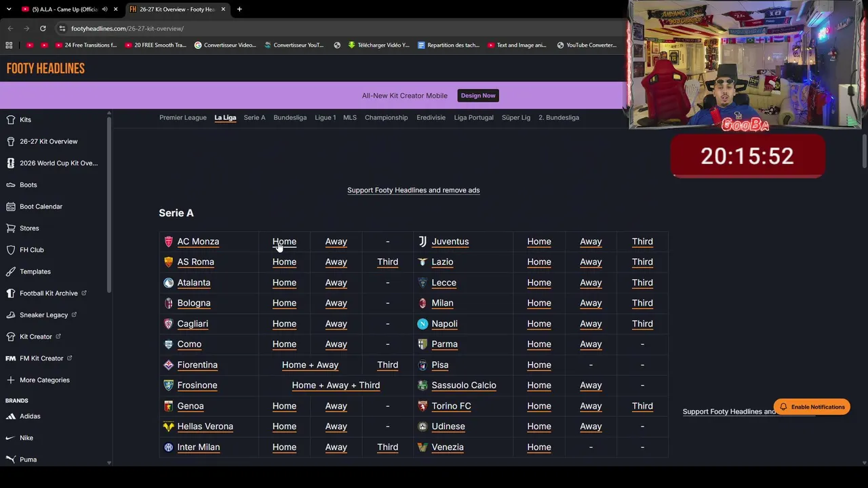Open the 24 Free Transitions bookmark
Image resolution: width=868 pixels, height=488 pixels.
click(86, 45)
